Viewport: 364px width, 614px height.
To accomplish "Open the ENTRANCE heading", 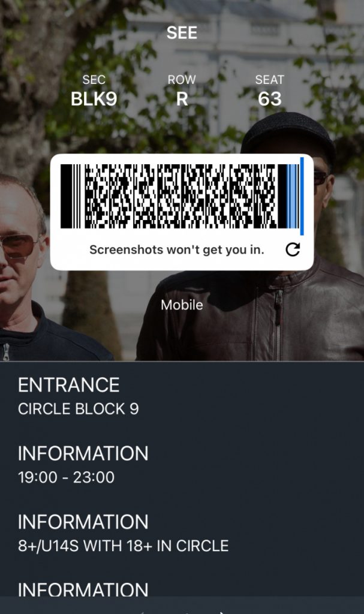I will [x=68, y=385].
